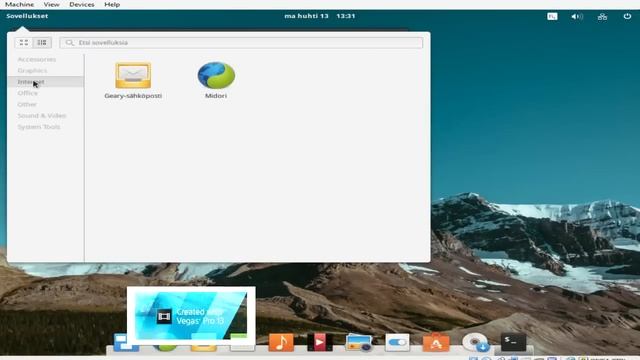Close launcher via Sovellukset button
The image size is (640, 360).
click(x=27, y=16)
